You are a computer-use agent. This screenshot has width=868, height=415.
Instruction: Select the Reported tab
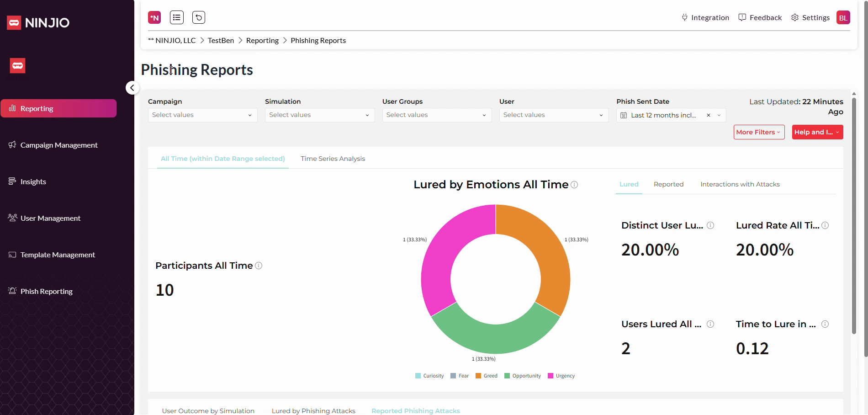(x=668, y=184)
